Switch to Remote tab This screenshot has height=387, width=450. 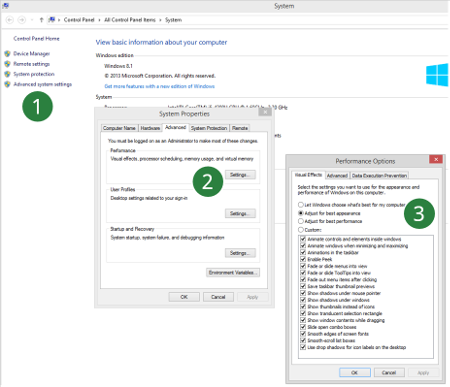[240, 128]
